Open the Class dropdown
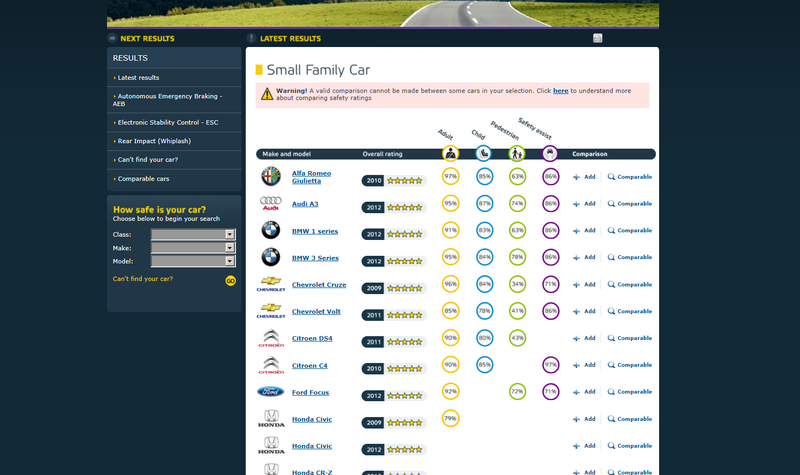Screen dimensions: 800x475 click(x=193, y=234)
